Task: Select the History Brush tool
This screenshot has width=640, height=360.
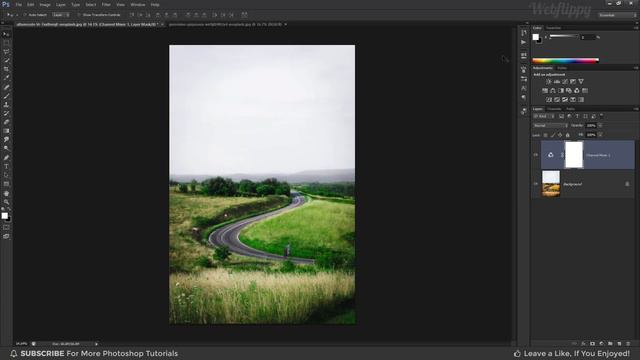Action: 6,113
